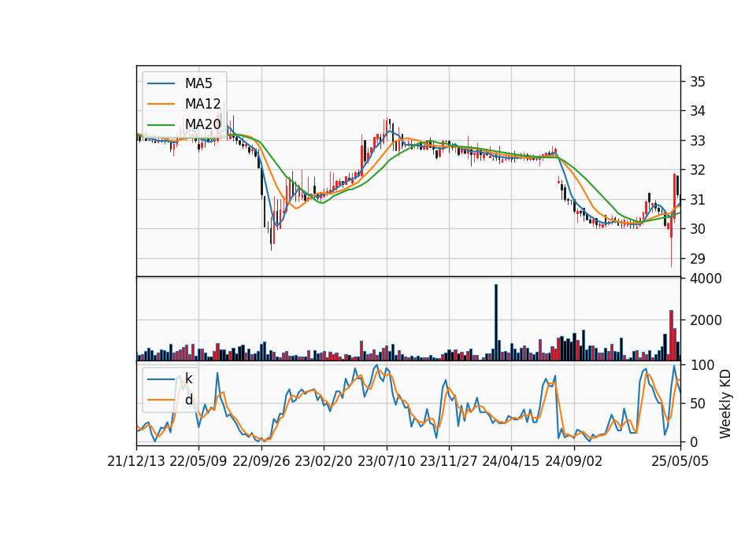The width and height of the screenshot is (756, 543).
Task: Click the 22/05/09 date label
Action: [x=198, y=462]
